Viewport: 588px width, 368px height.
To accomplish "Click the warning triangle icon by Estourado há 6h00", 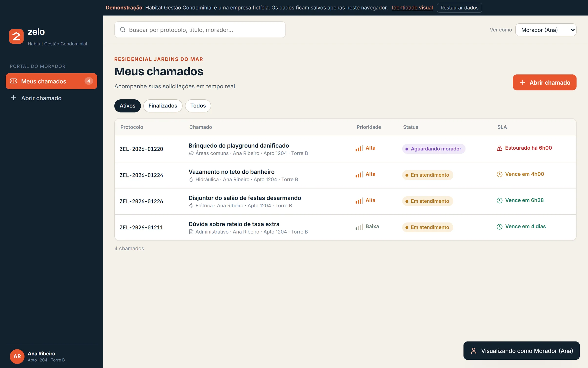I will [499, 148].
